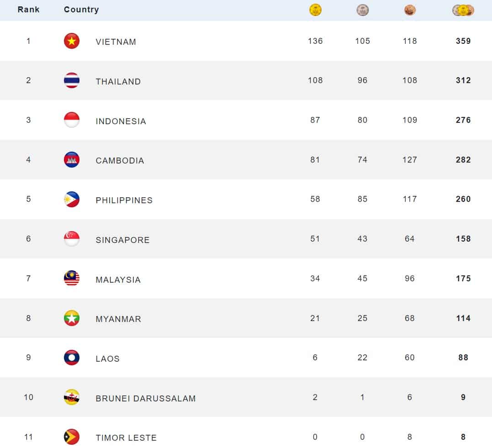This screenshot has height=448, width=492.
Task: Click the Thailand flag icon
Action: coord(72,80)
